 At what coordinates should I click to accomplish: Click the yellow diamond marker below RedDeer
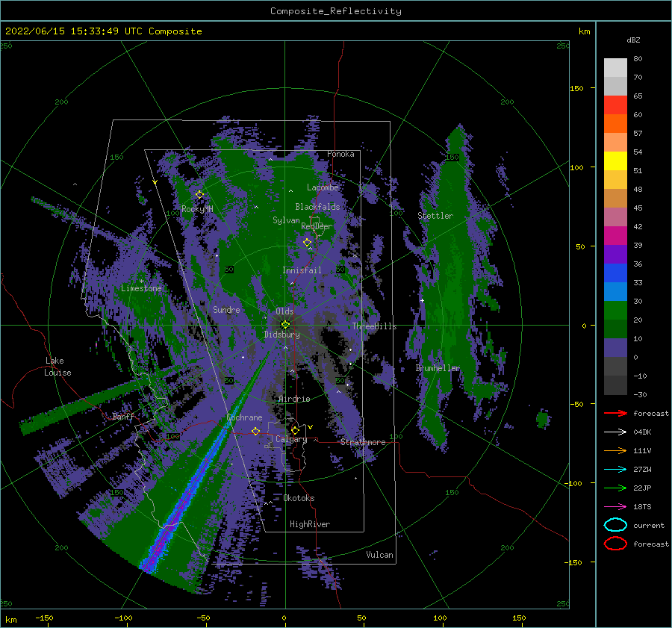[x=308, y=243]
